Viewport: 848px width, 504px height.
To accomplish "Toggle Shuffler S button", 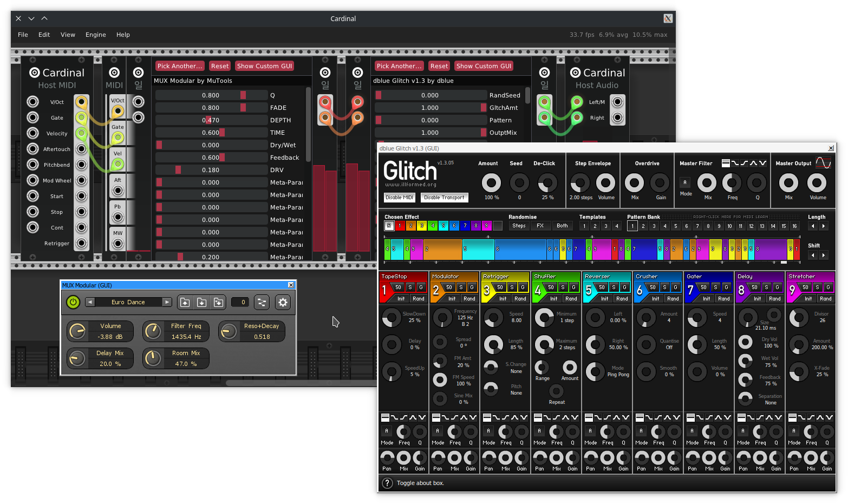I will (x=563, y=287).
